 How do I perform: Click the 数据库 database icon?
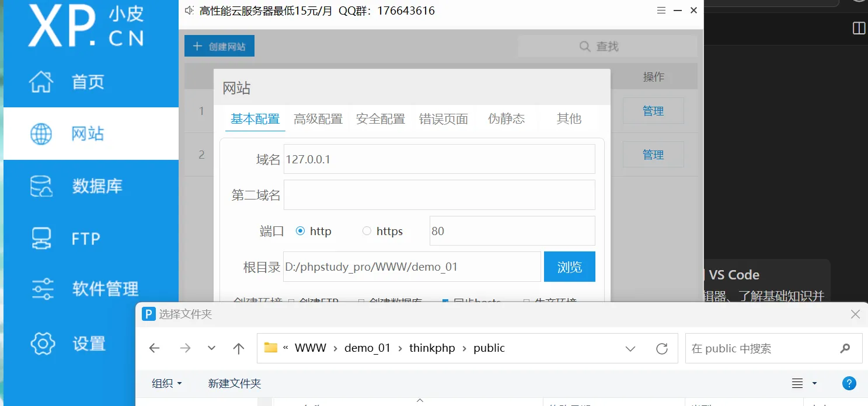click(x=41, y=186)
